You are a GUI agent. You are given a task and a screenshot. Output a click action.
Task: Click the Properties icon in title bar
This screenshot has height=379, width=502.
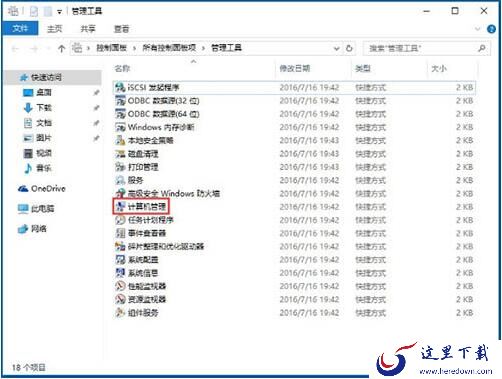34,12
